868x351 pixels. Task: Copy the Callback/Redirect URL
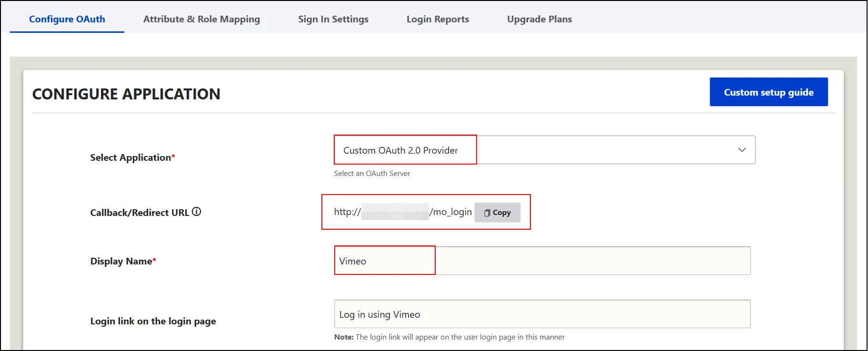497,213
